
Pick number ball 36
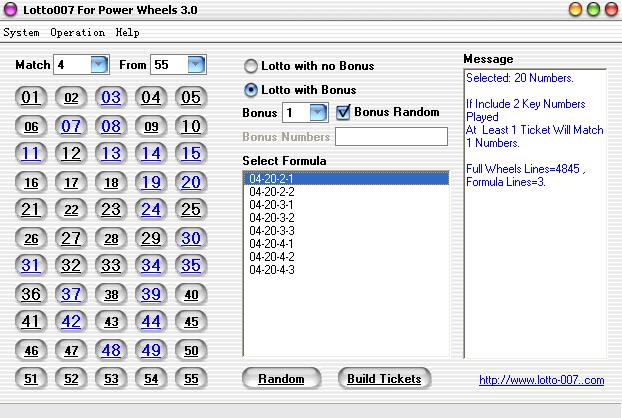(x=31, y=294)
